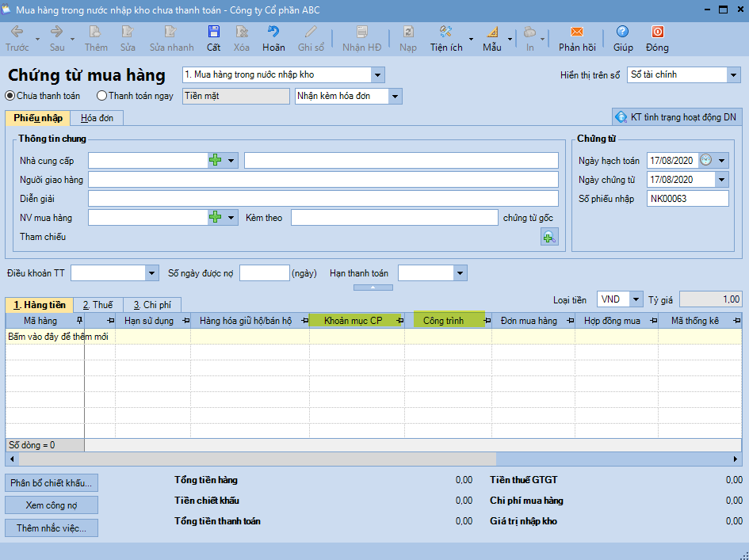Select the Thanh toán ngay radio button
The width and height of the screenshot is (749, 560).
[x=101, y=96]
